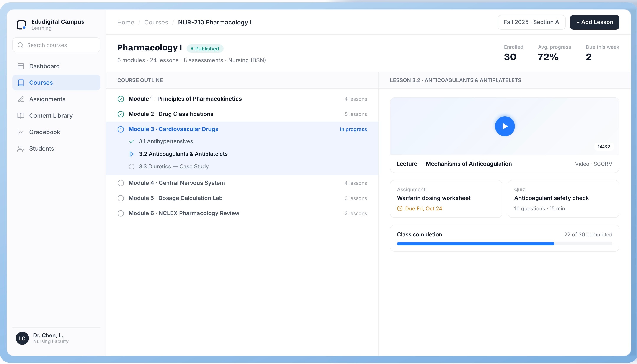Go to Home breadcrumb link
The image size is (637, 364).
pos(126,22)
